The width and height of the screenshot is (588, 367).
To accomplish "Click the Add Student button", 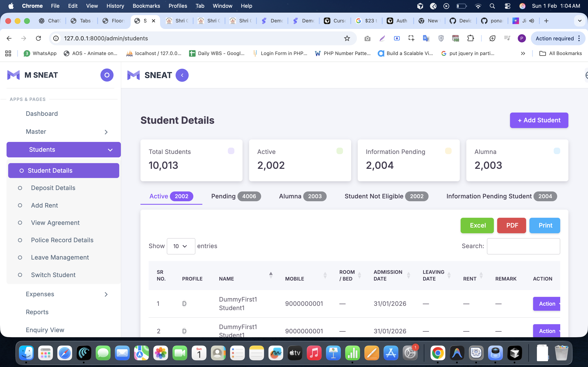I will 539,120.
